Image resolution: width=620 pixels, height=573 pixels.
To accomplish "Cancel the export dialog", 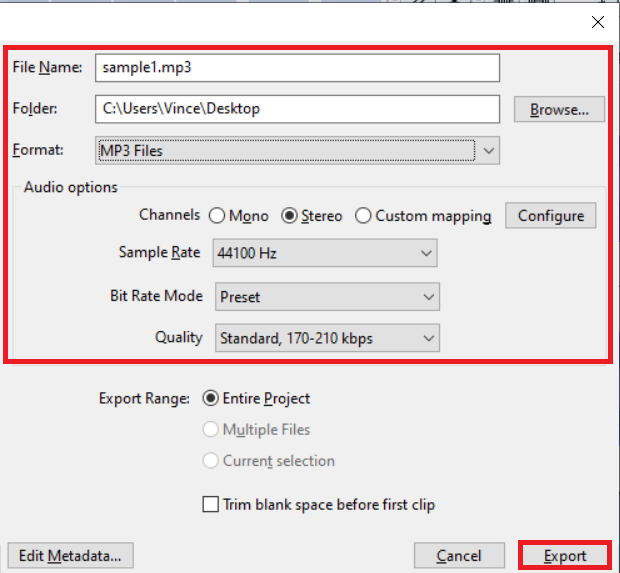I will pos(459,556).
